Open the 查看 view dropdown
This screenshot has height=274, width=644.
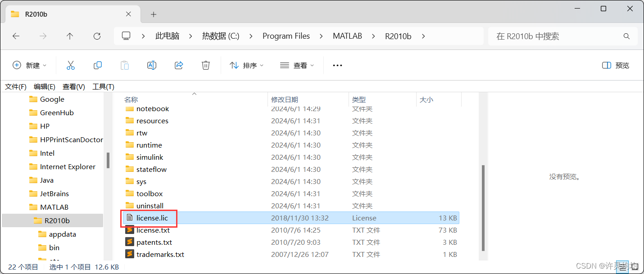tap(297, 65)
